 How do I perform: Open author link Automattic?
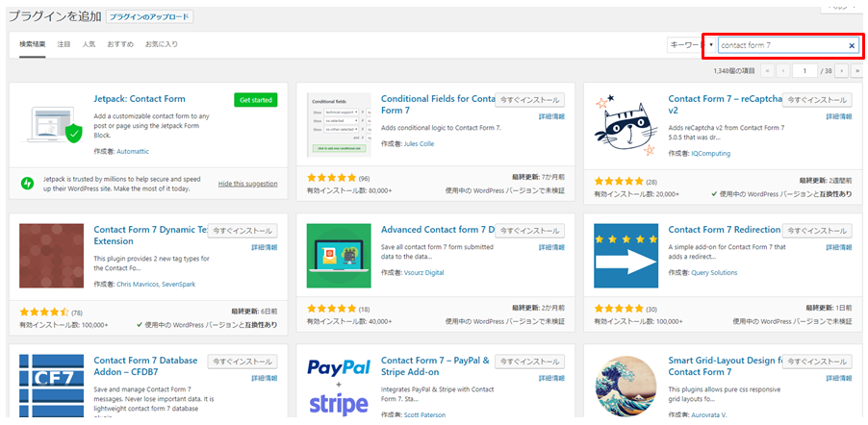point(133,151)
